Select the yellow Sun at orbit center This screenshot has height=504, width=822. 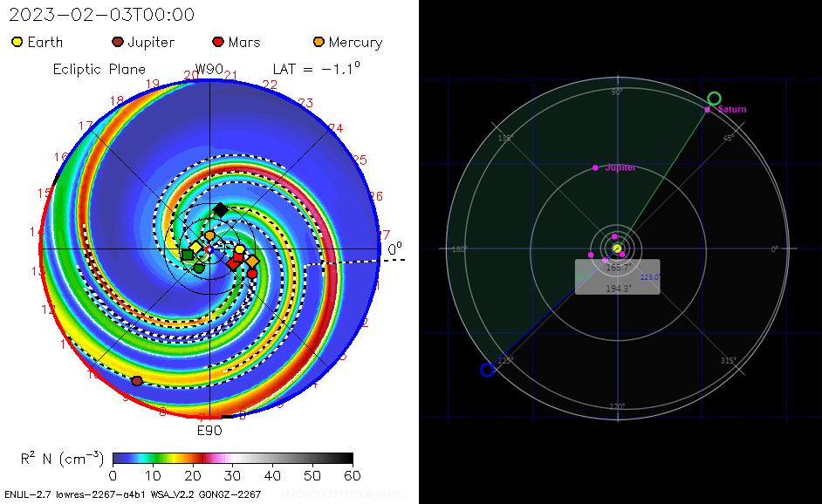pos(617,249)
